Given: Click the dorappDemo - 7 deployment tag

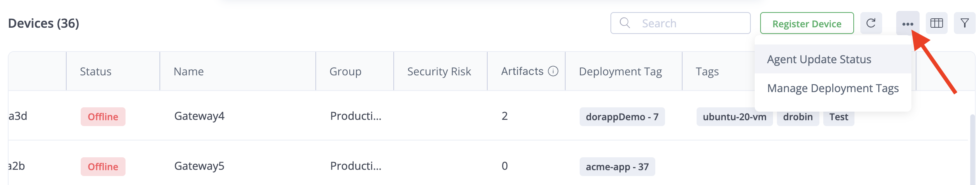Looking at the screenshot, I should (622, 117).
